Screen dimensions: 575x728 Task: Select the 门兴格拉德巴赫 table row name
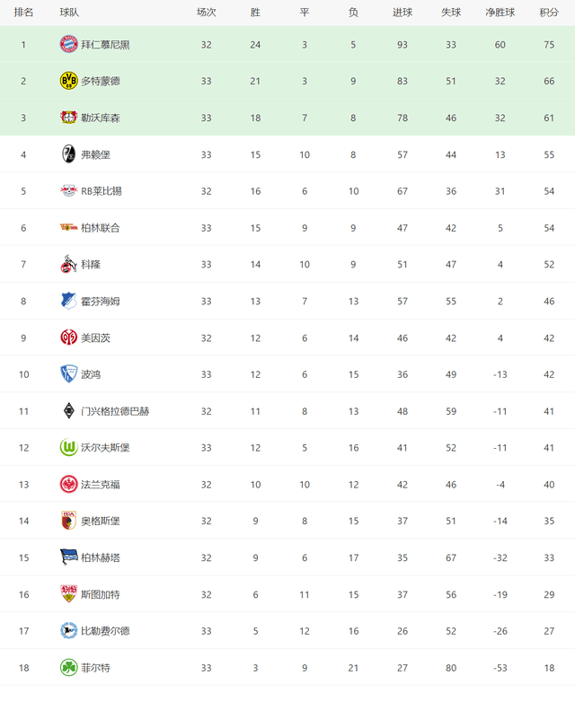coord(115,411)
